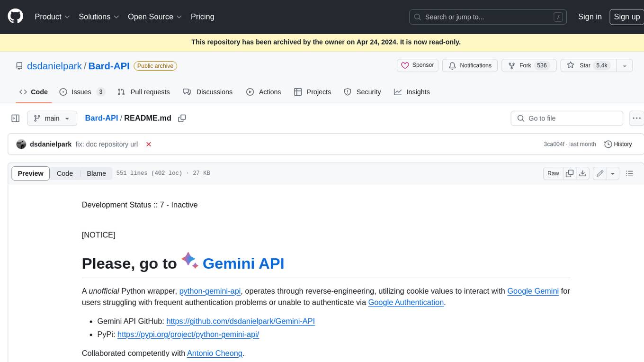Switch to the Issues tab
The image size is (644, 362).
(82, 92)
